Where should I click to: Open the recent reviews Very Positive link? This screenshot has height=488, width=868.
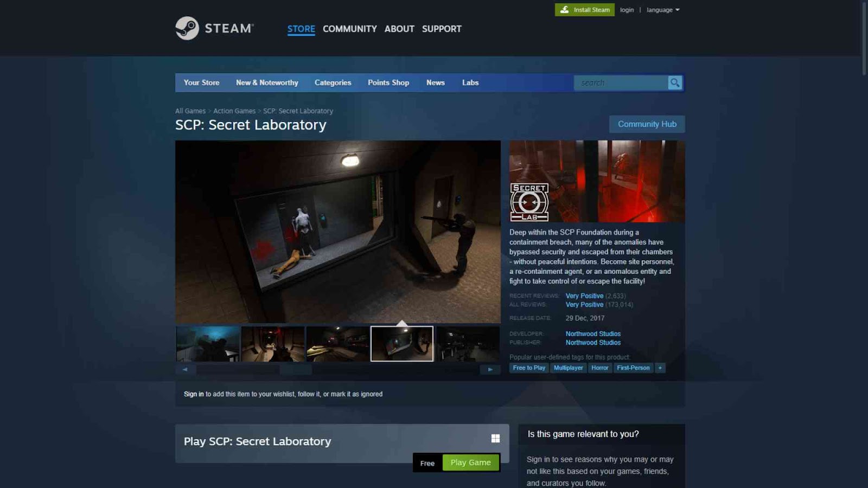[584, 296]
